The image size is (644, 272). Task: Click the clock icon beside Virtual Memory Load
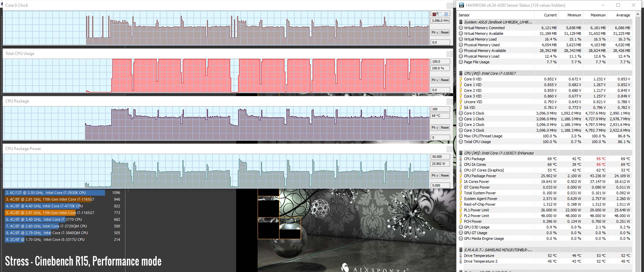pyautogui.click(x=461, y=39)
